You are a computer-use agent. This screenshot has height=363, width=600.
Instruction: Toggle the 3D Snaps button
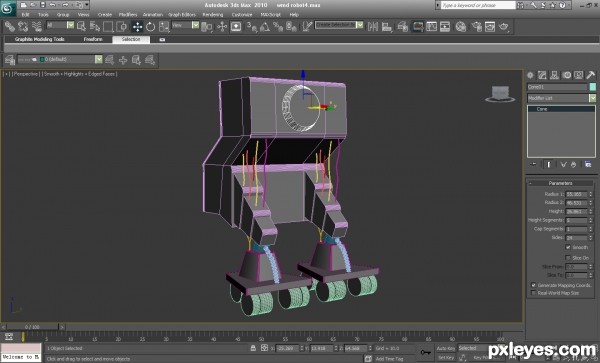[x=251, y=26]
